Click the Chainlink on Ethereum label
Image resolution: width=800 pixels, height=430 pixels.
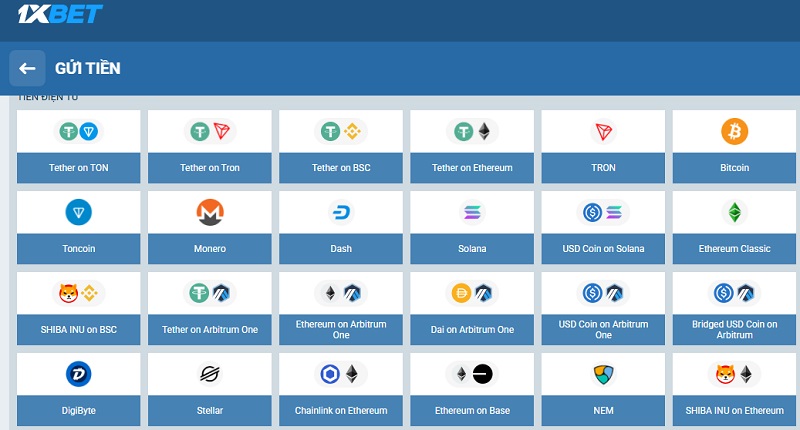[341, 411]
